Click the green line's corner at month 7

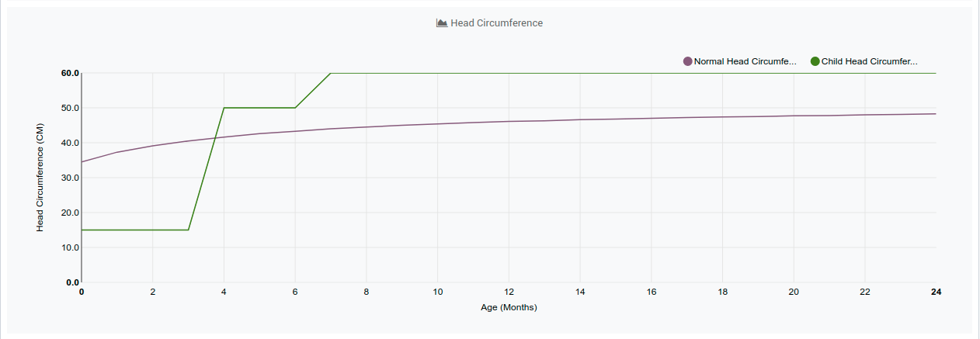click(331, 73)
